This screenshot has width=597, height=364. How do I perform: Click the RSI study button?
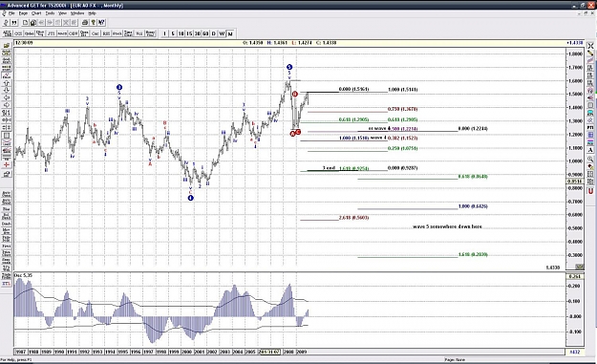click(x=106, y=33)
